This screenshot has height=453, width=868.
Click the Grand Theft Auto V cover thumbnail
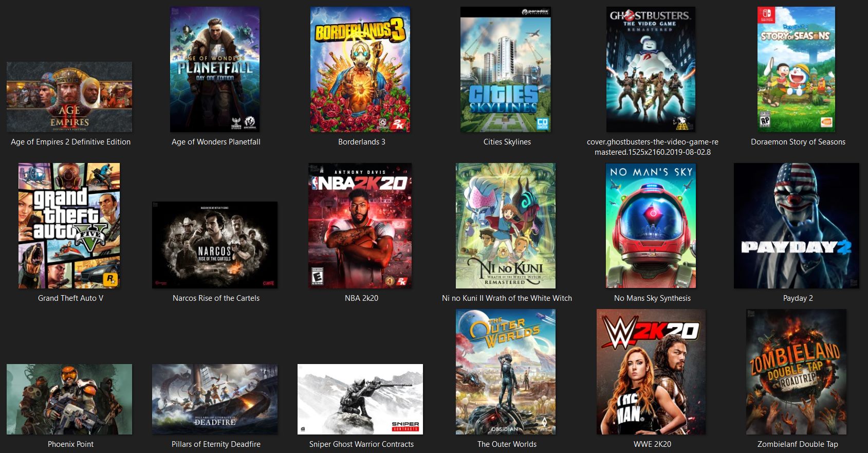pos(69,226)
